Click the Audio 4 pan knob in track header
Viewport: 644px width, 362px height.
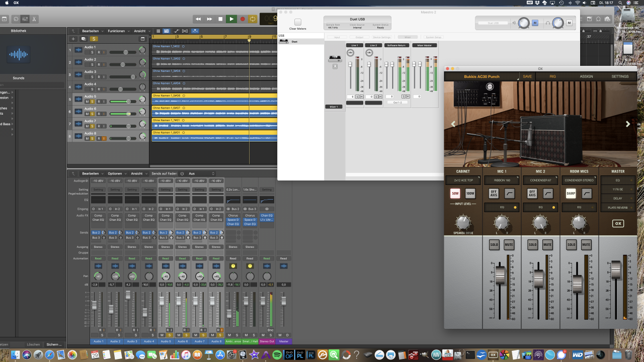coord(142,86)
